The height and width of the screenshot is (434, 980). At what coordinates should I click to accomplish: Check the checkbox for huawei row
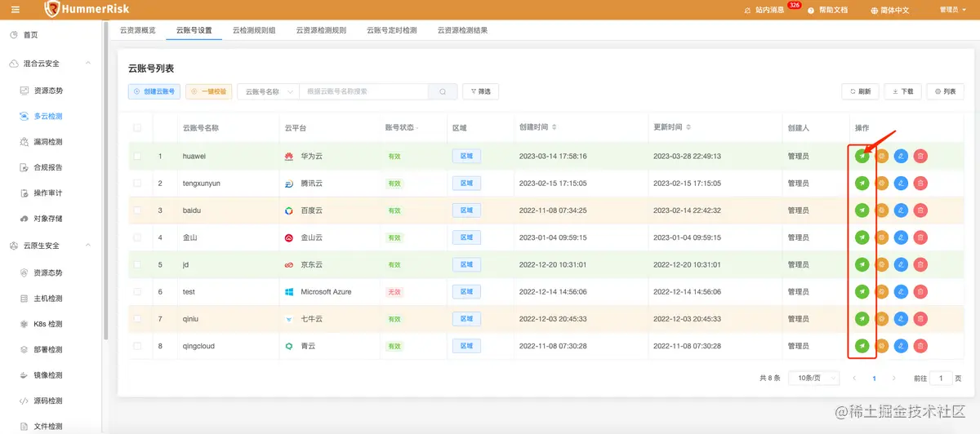pos(137,156)
